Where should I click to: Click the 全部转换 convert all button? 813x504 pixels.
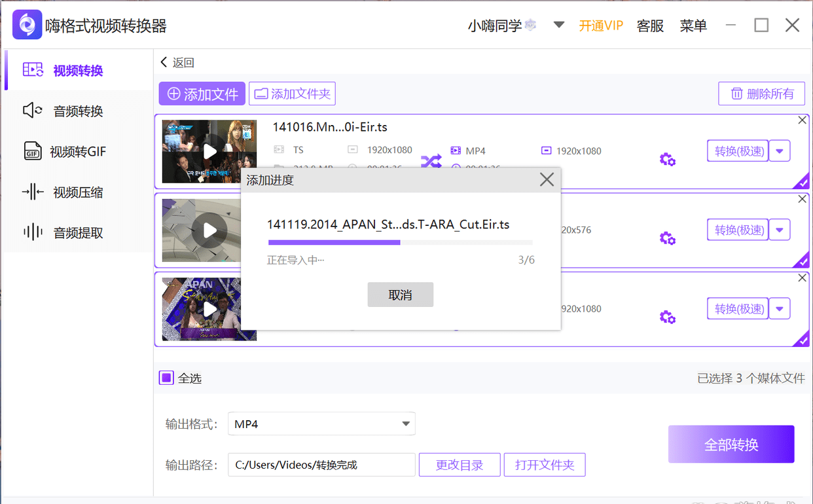[731, 444]
